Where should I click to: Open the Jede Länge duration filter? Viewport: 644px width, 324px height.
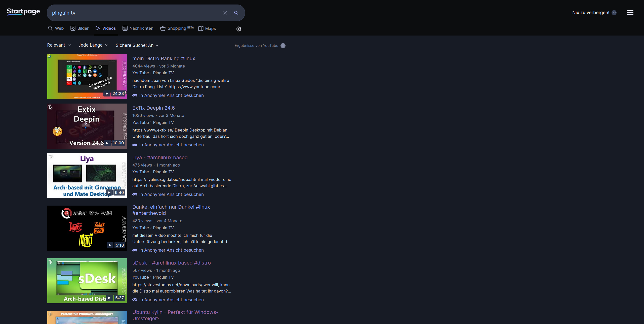pyautogui.click(x=93, y=45)
